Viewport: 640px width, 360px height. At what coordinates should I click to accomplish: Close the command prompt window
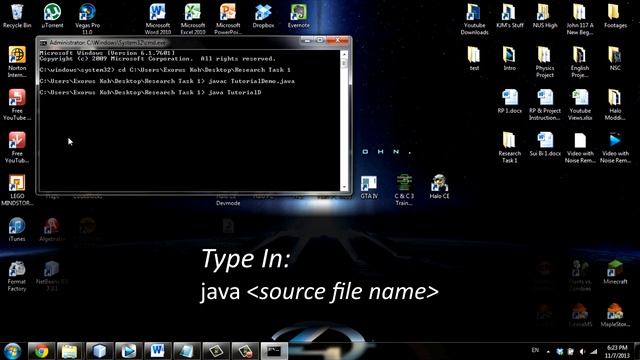click(x=338, y=40)
